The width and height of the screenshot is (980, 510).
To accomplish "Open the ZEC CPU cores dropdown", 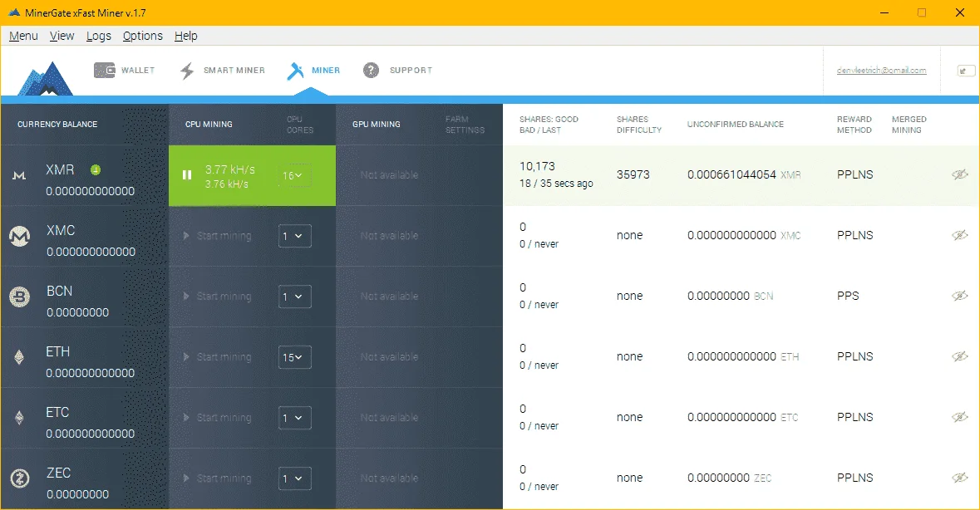I will (x=294, y=478).
